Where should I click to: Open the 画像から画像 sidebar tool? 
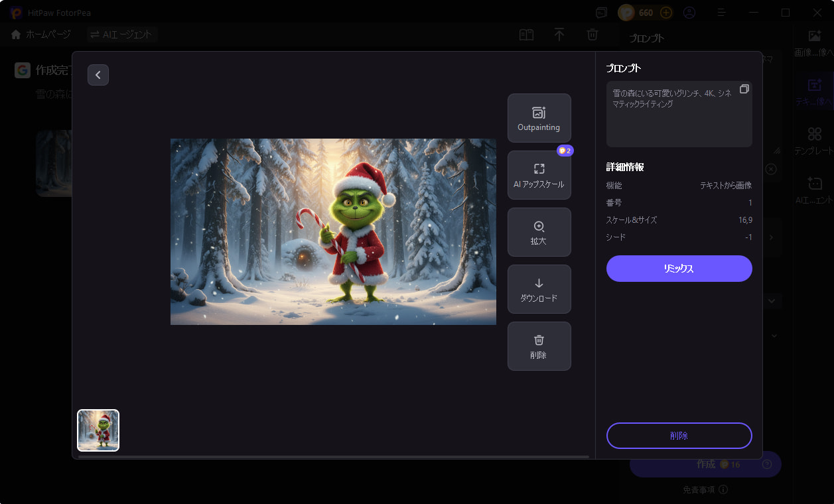tap(814, 42)
